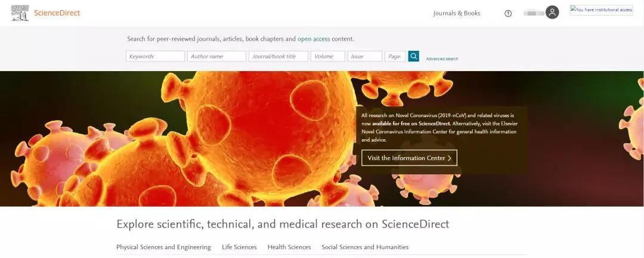
Task: Open Journals & Books
Action: [457, 13]
